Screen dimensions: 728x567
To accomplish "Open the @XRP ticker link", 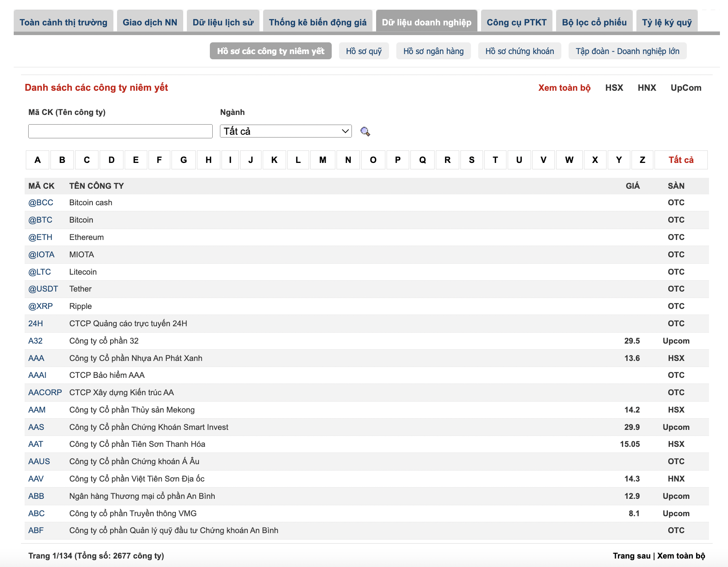I will (40, 306).
